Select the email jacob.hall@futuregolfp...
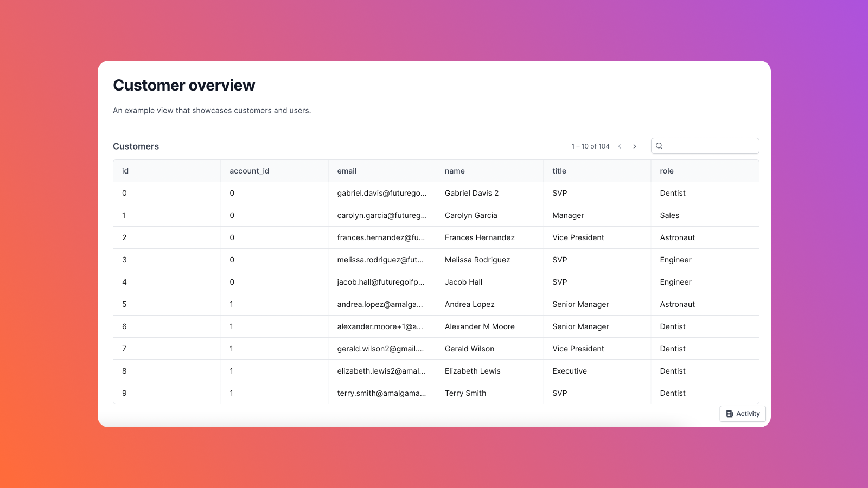This screenshot has height=488, width=868. 381,282
